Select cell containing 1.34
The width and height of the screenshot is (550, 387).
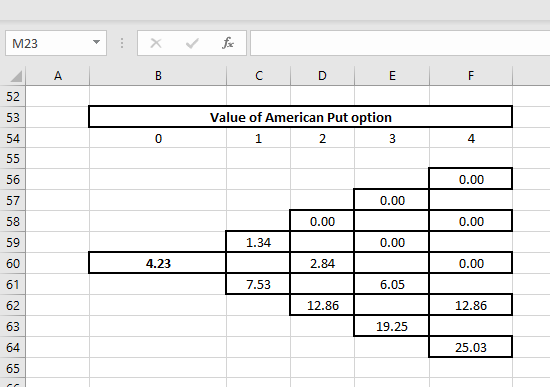point(258,242)
